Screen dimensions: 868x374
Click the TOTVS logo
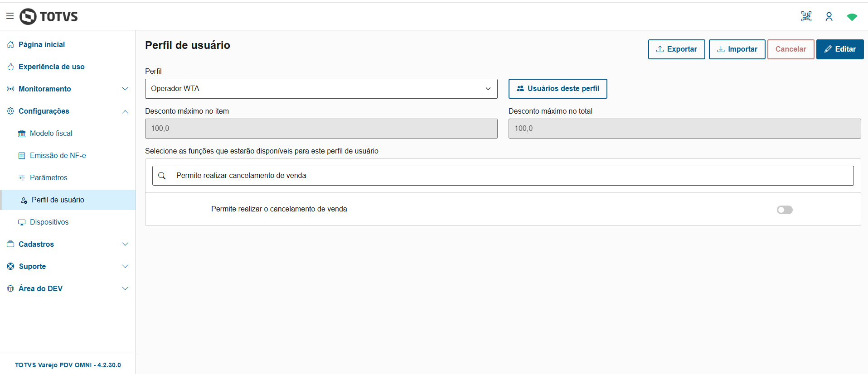49,17
